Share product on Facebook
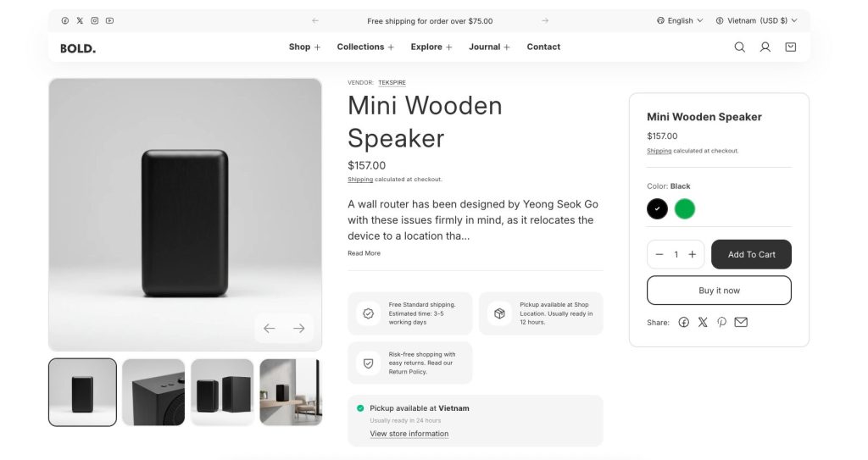 click(684, 323)
